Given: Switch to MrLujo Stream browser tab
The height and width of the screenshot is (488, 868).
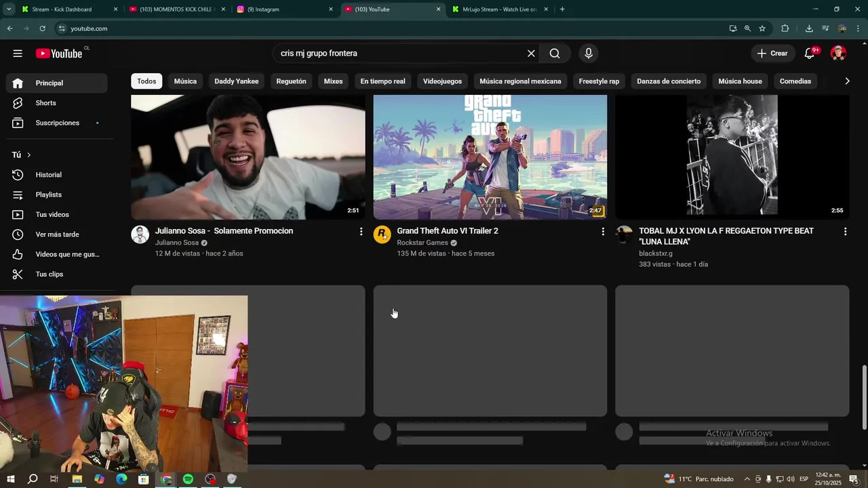Looking at the screenshot, I should point(500,9).
